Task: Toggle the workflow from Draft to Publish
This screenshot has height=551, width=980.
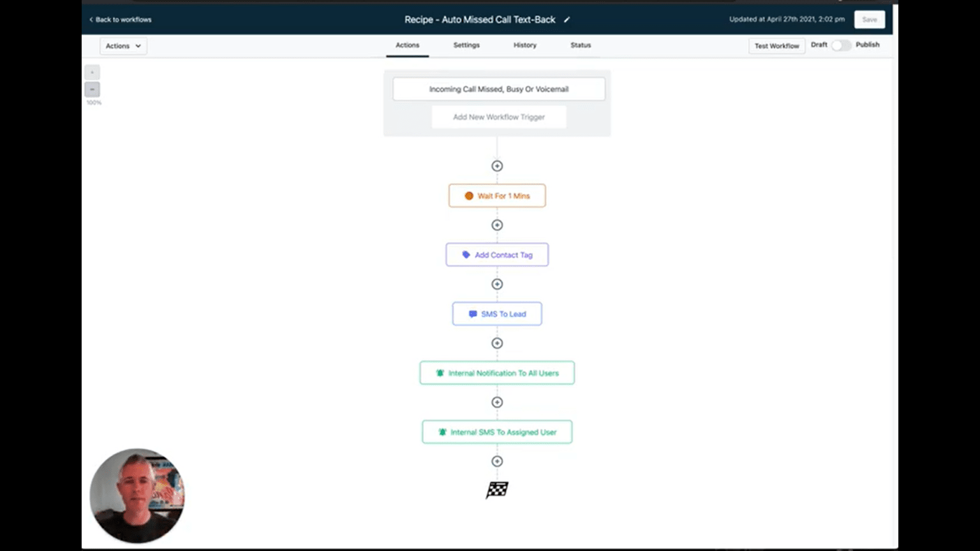Action: 842,45
